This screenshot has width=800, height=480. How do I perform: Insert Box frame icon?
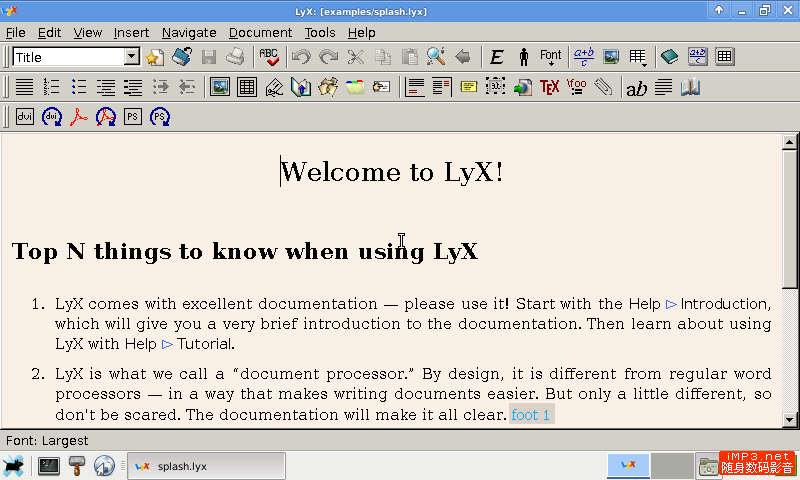tap(495, 86)
